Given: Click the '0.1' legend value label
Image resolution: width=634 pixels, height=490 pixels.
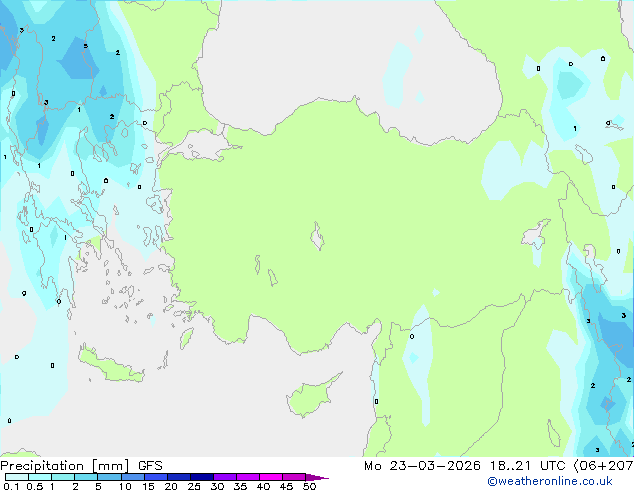Looking at the screenshot, I should coord(11,486).
